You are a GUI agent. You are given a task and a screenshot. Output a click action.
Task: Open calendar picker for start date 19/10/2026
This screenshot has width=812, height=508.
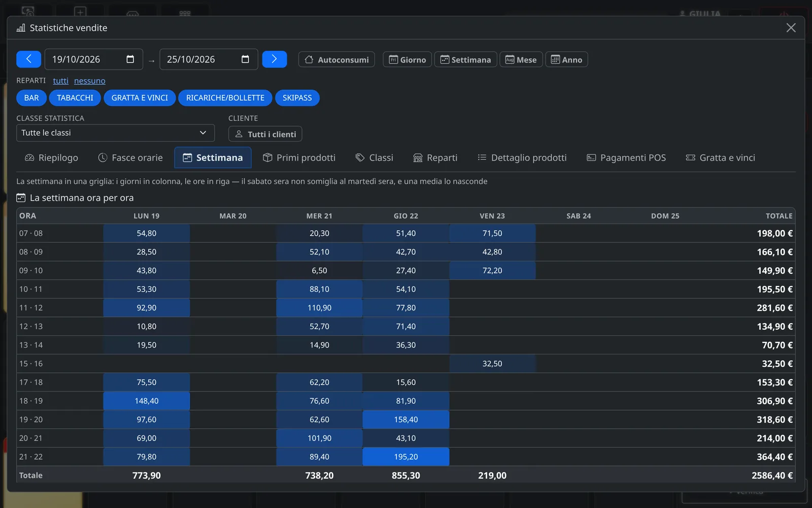point(130,59)
